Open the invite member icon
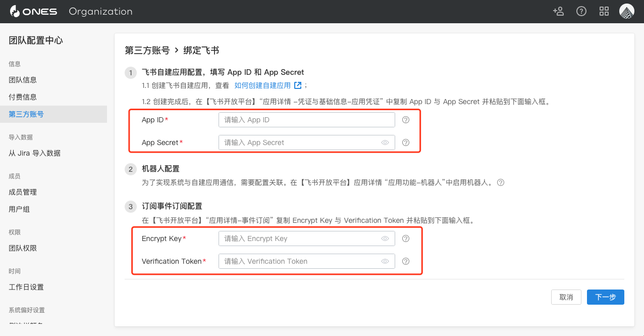This screenshot has width=644, height=336. pos(558,11)
